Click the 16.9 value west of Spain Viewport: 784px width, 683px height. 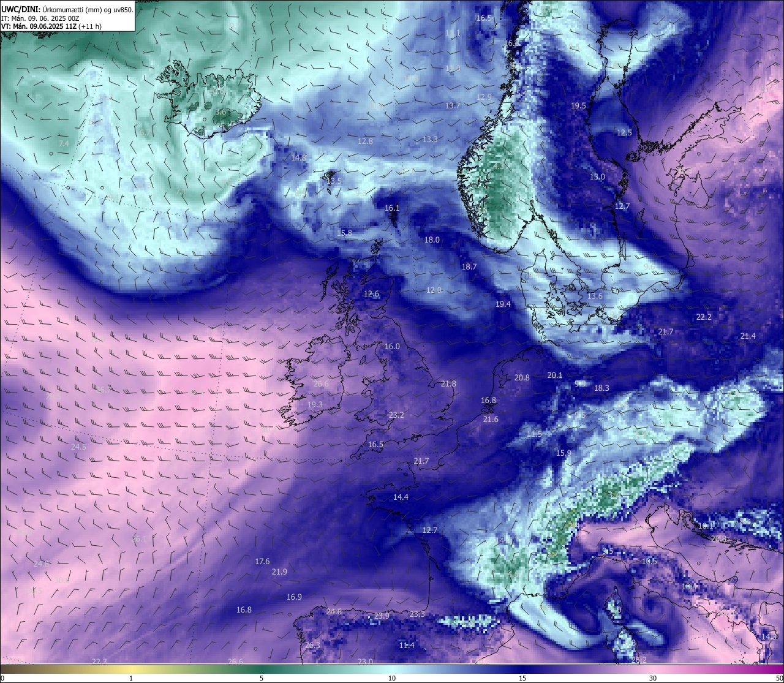[294, 597]
